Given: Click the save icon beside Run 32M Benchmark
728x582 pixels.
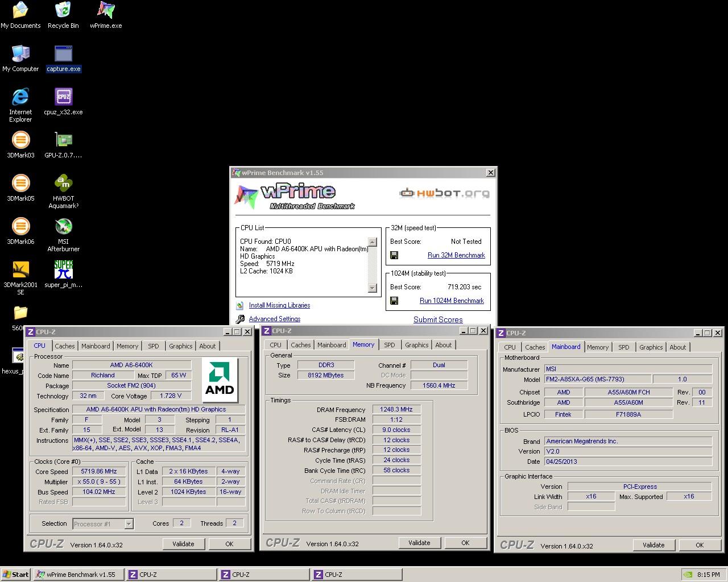Looking at the screenshot, I should pos(394,255).
